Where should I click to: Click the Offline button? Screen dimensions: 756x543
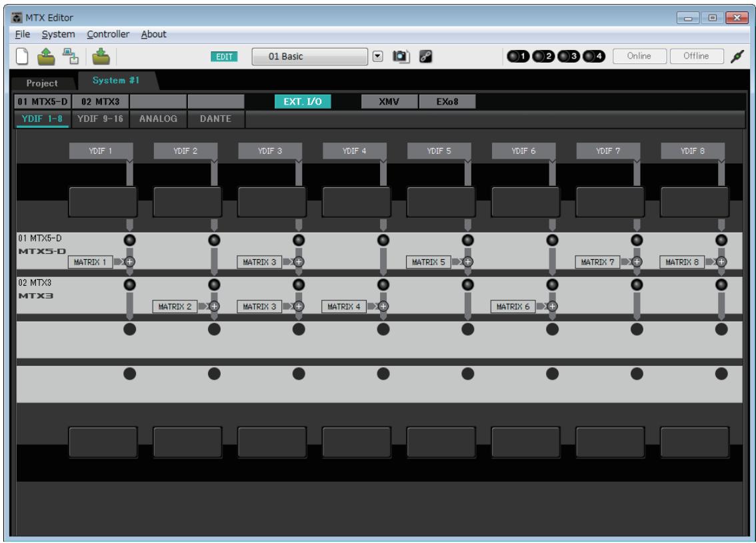tap(696, 56)
